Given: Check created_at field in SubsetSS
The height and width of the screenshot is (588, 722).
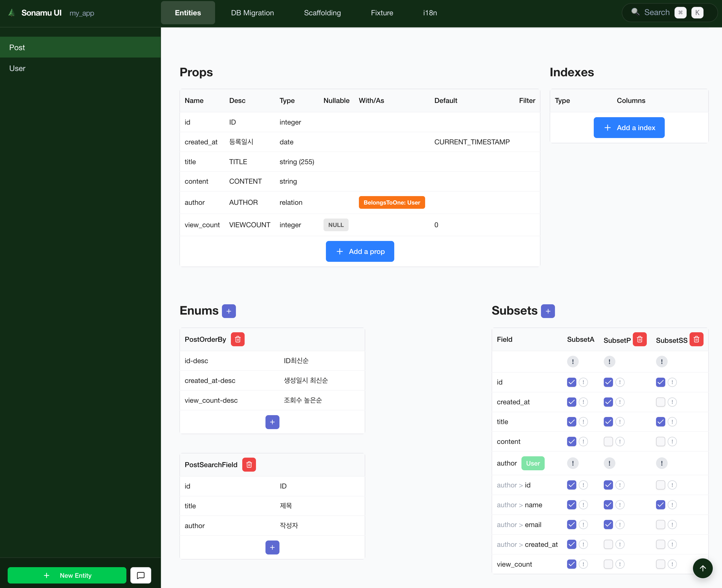Looking at the screenshot, I should click(660, 402).
